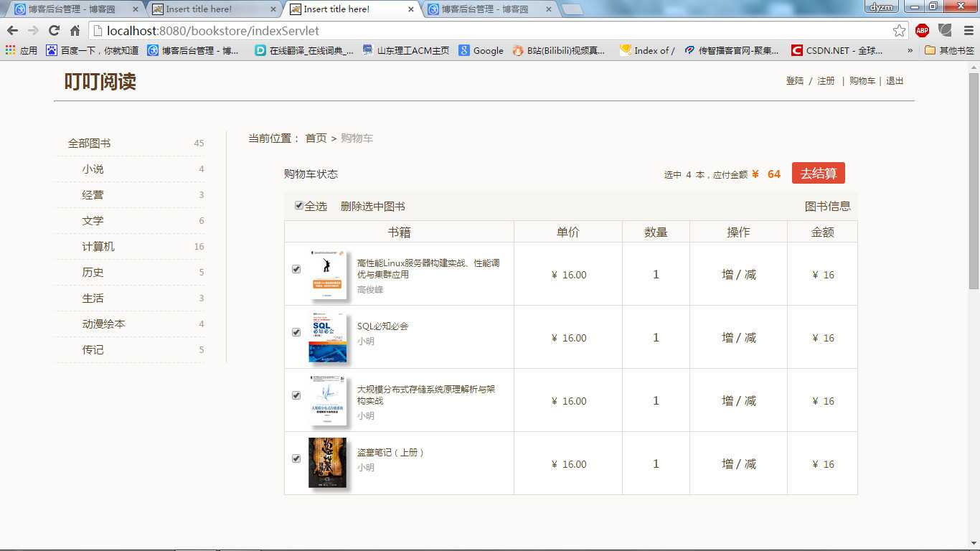
Task: Open the 百度一下 bookmark
Action: click(92, 50)
